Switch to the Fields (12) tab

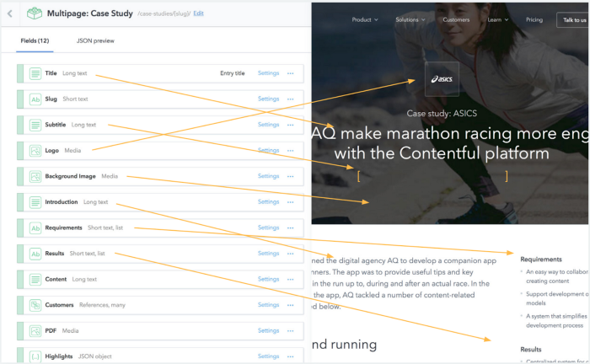35,40
